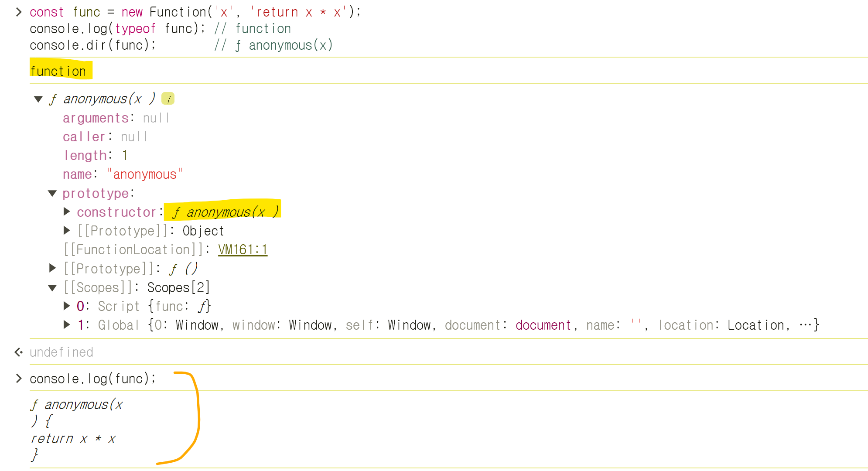
Task: Collapse the [[Scopes]] list
Action: click(x=52, y=288)
